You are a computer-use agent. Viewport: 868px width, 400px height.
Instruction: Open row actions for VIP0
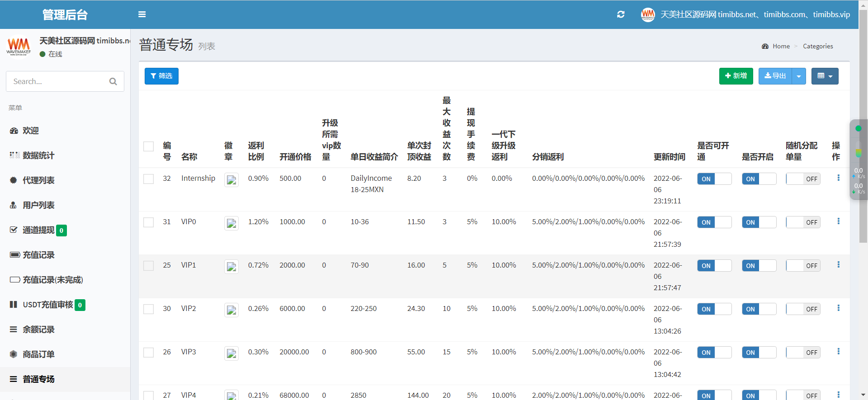point(838,221)
